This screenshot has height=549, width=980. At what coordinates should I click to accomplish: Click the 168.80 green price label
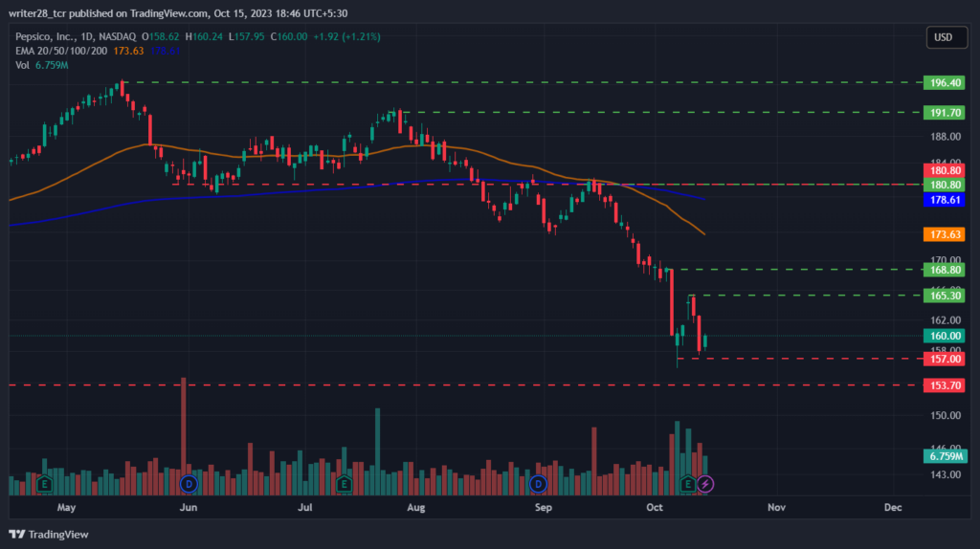pyautogui.click(x=945, y=270)
